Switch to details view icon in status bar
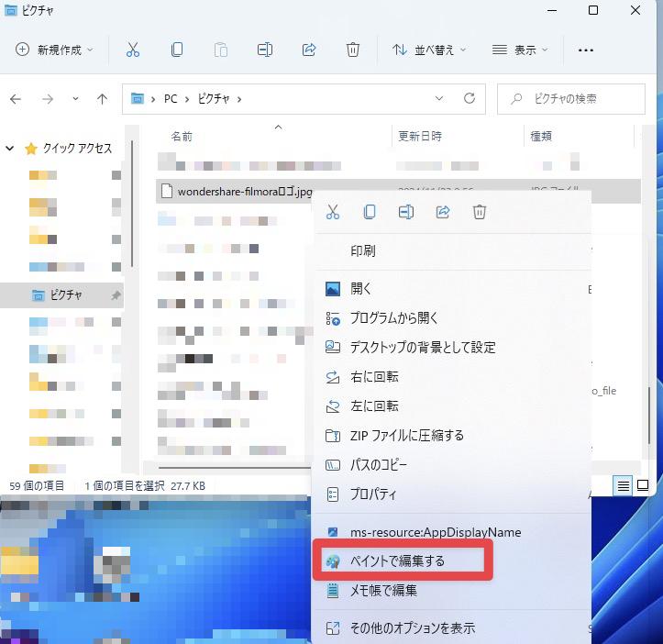The height and width of the screenshot is (644, 663). [624, 485]
